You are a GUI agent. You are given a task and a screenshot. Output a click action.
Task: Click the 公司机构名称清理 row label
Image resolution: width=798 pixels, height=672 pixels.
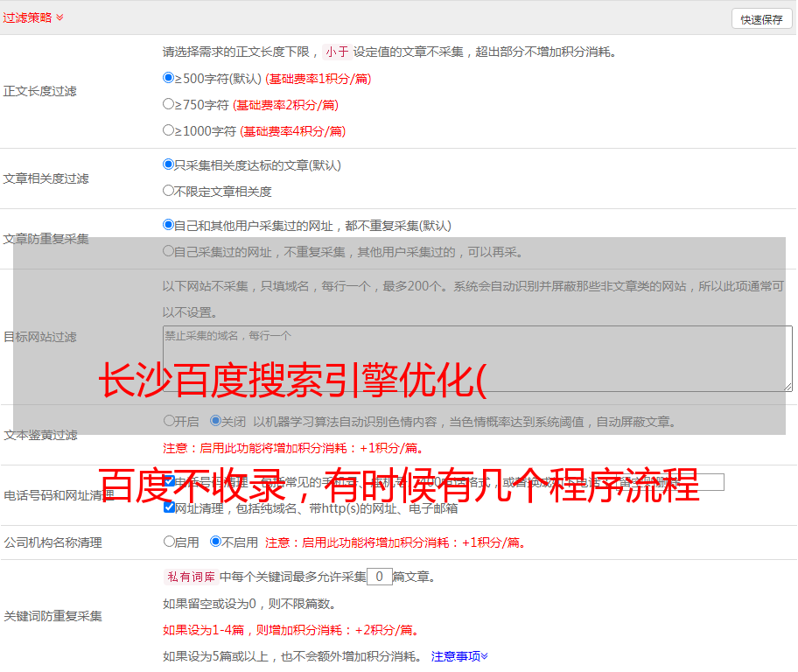click(x=52, y=542)
